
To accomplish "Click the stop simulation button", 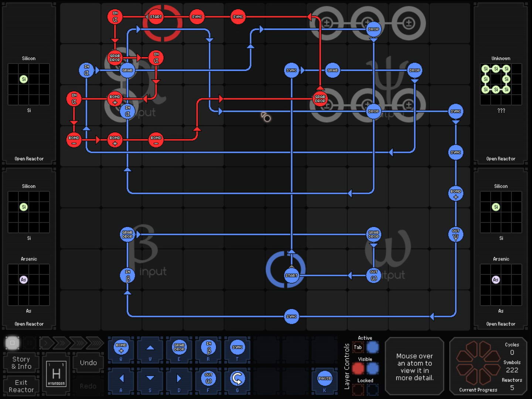I will 12,343.
